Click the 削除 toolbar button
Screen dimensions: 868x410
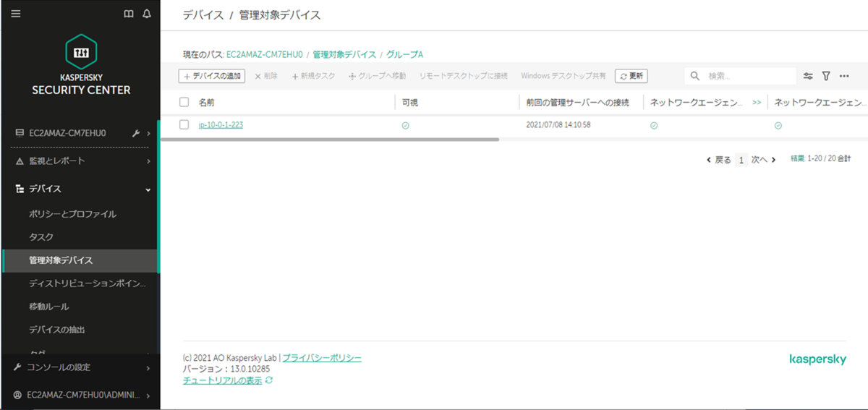[265, 76]
